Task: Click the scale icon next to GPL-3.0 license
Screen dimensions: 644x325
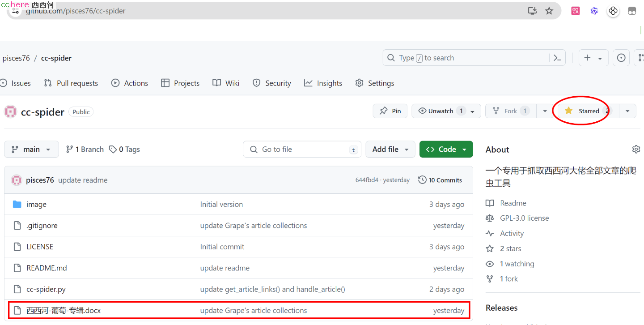Action: point(490,218)
